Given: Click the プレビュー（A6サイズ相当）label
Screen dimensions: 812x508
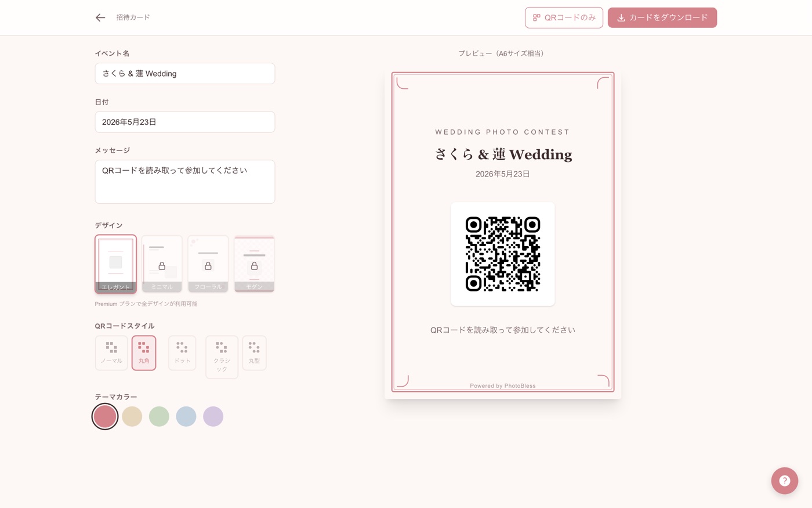Looking at the screenshot, I should coord(503,53).
